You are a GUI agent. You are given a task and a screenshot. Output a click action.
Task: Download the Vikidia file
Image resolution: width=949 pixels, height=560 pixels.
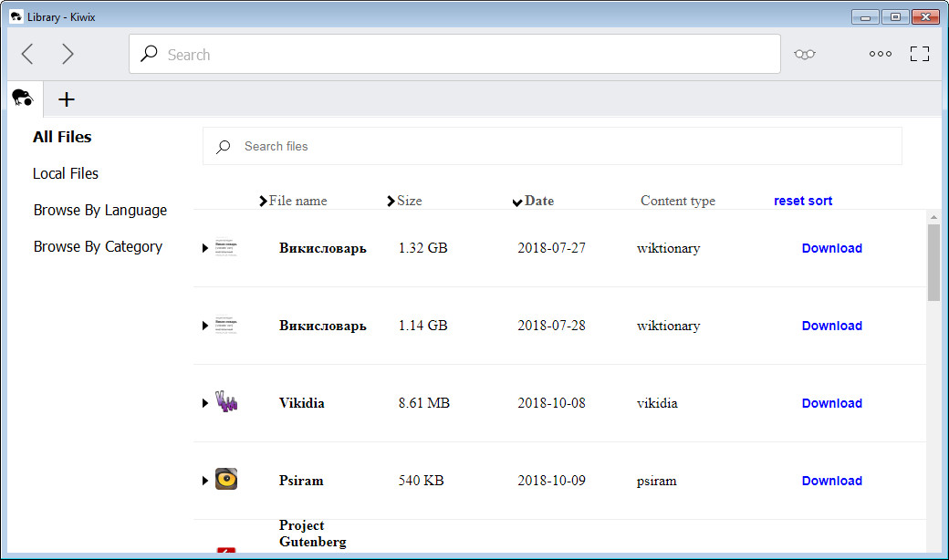831,403
